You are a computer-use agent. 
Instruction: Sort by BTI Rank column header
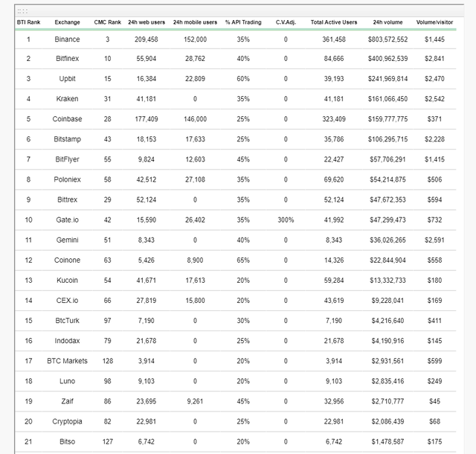click(x=28, y=22)
